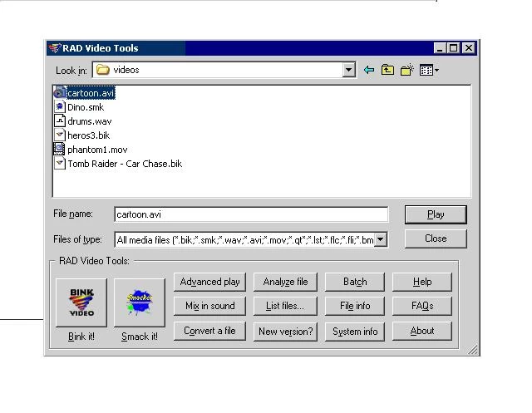532x413 pixels.
Task: Open the About button
Action: (422, 331)
